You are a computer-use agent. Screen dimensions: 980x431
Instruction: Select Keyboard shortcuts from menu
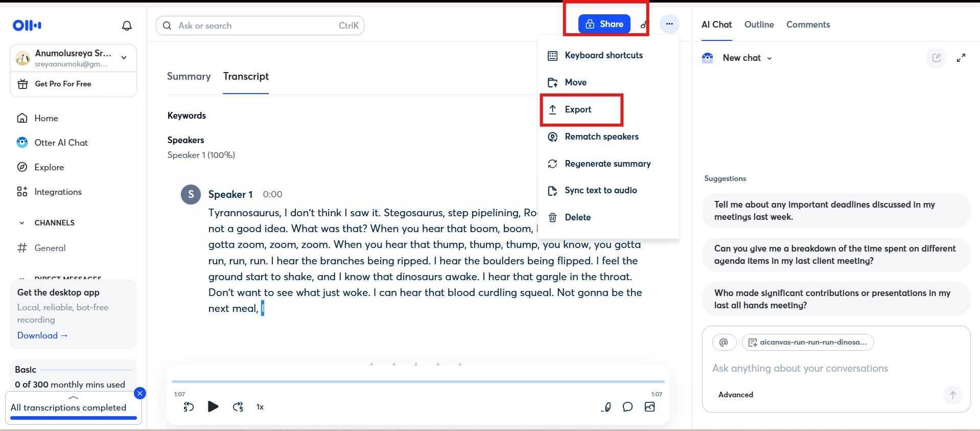coord(608,55)
